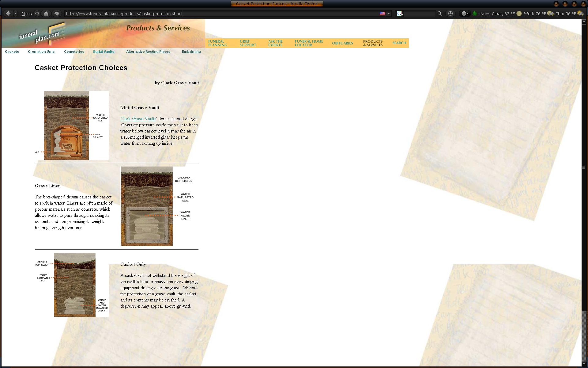The width and height of the screenshot is (588, 368).
Task: Select the Products & Services tab
Action: (373, 43)
